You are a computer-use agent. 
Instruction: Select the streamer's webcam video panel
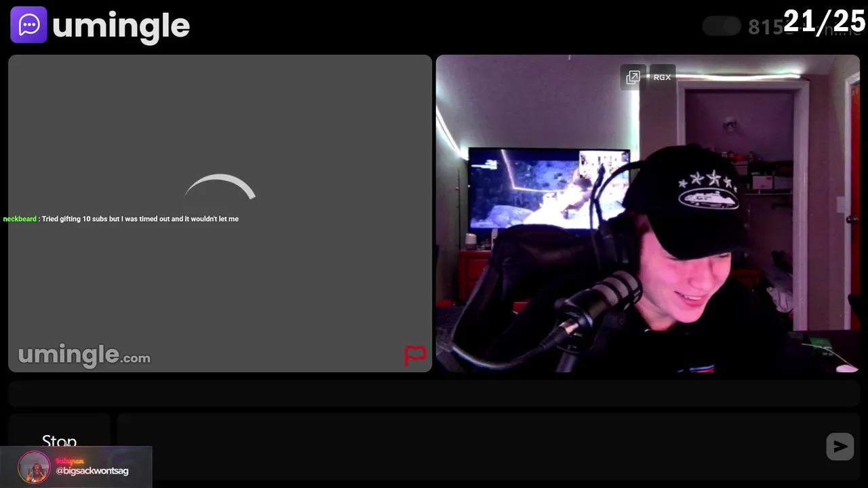648,214
